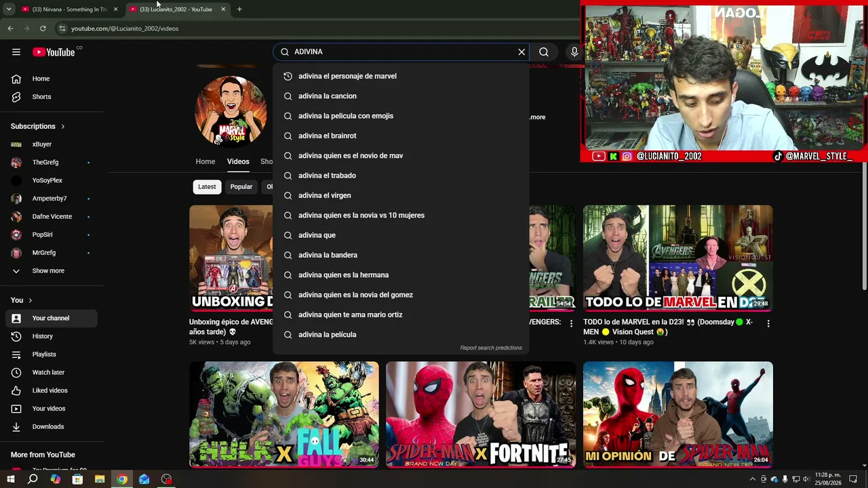This screenshot has height=488, width=868.
Task: Expand the Subscriptions section chevron
Action: click(63, 126)
